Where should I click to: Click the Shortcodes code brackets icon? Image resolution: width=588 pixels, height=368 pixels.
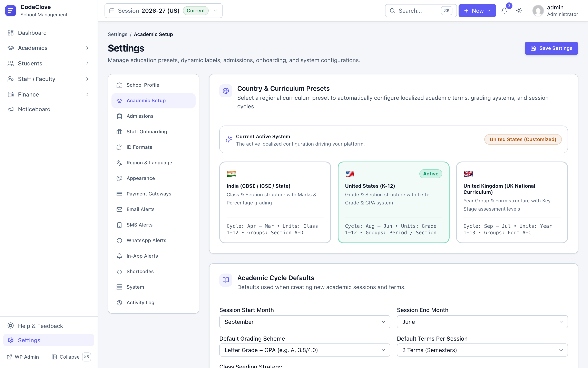[x=119, y=272]
